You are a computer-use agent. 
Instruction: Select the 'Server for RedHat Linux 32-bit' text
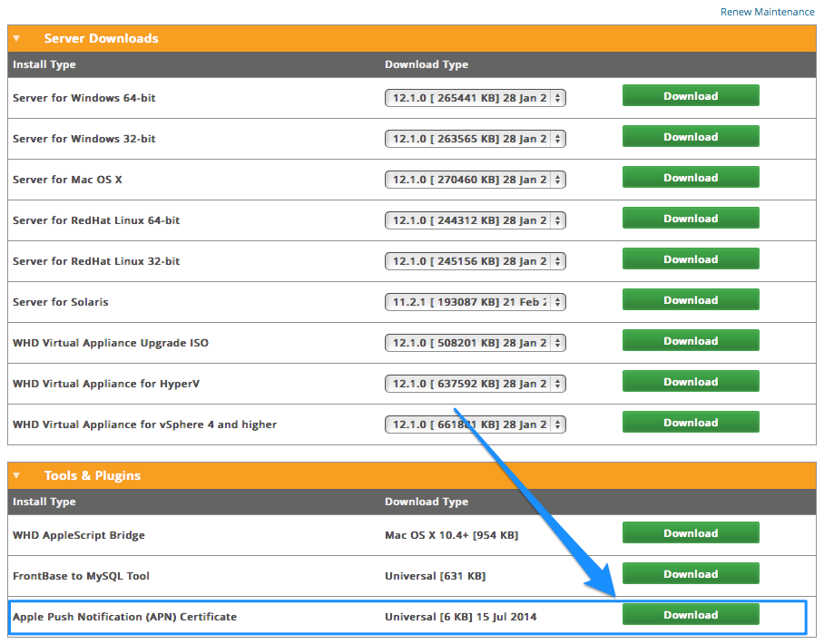click(x=96, y=261)
